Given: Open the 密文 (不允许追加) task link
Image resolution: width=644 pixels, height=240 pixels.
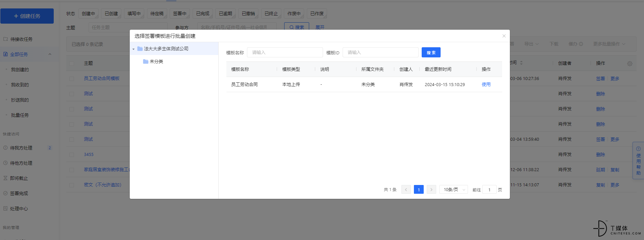Looking at the screenshot, I should [x=102, y=185].
